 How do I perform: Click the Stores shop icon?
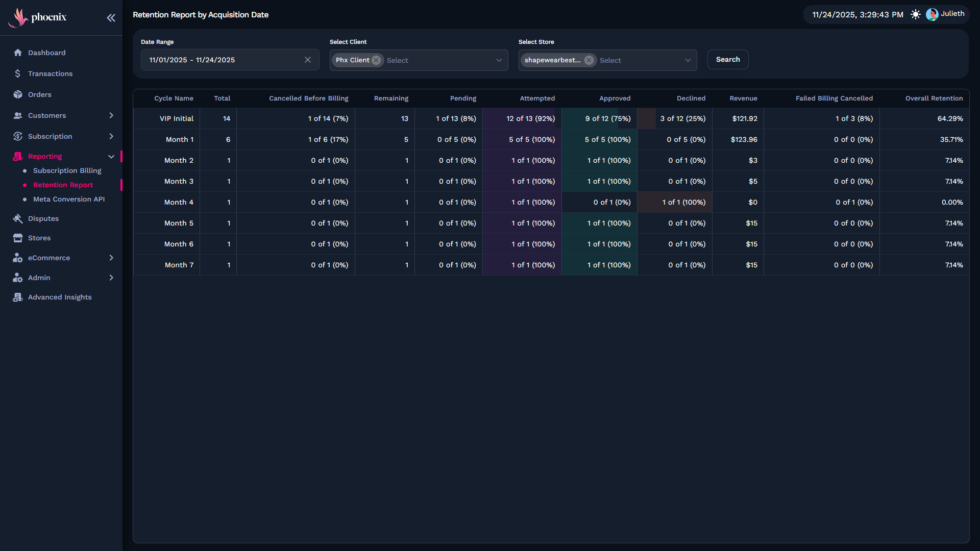pos(18,238)
